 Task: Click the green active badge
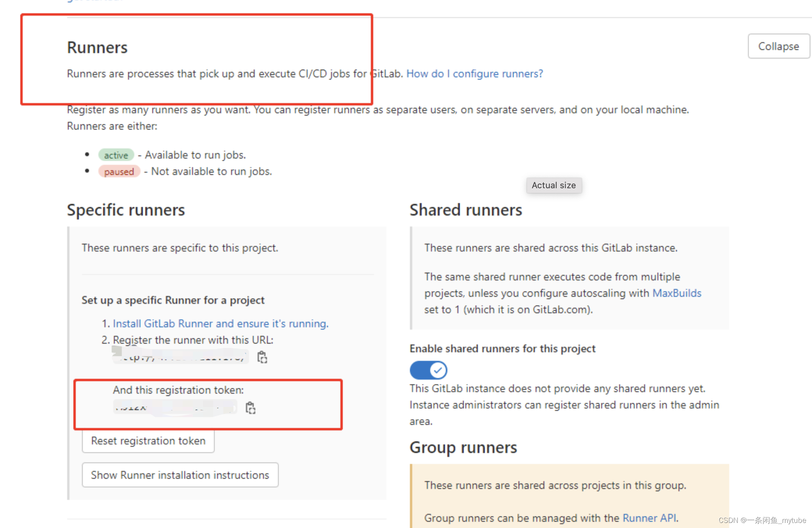[116, 155]
